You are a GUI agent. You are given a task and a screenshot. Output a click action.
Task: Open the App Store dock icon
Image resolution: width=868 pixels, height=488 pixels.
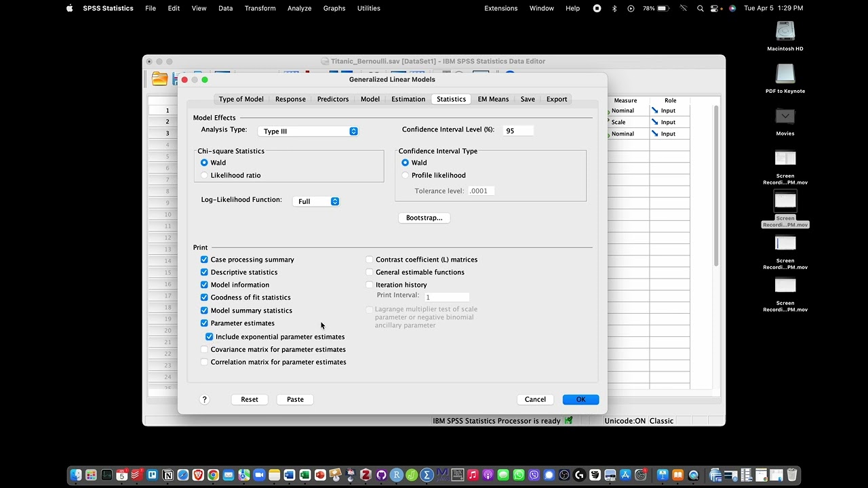[x=625, y=475]
